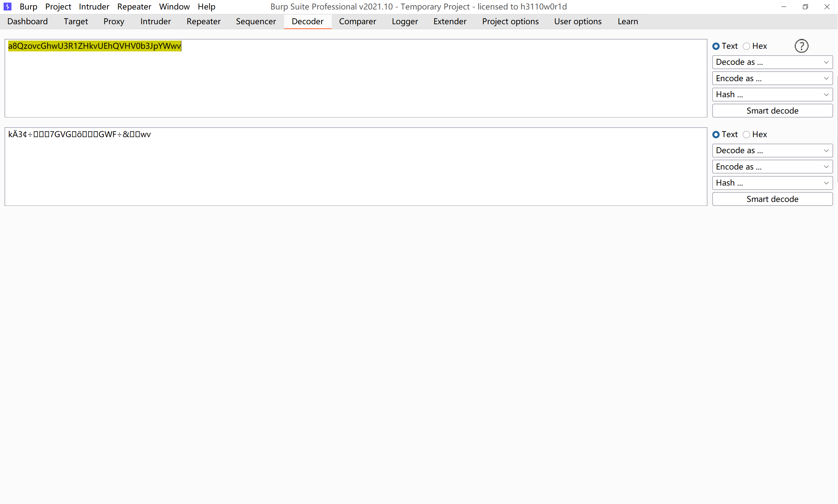Open the top "Decode as ..." dropdown

pyautogui.click(x=772, y=62)
